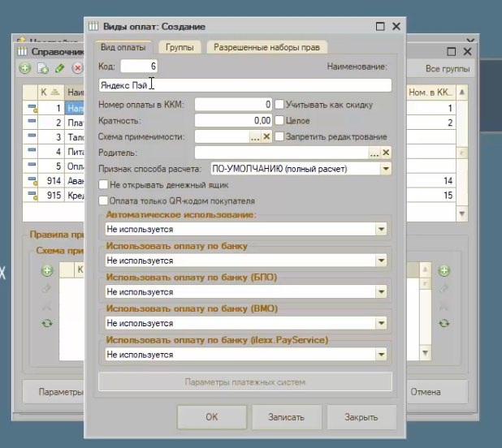Click Ном. в КК value 14
Screen dimensions: 502x448
(431, 181)
